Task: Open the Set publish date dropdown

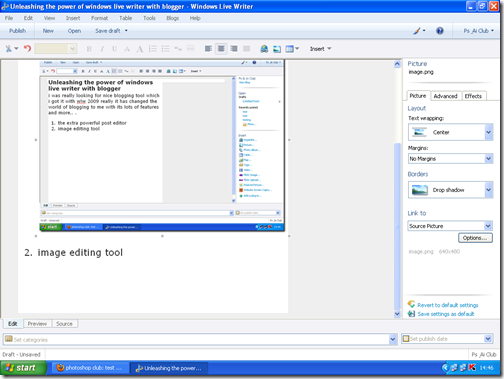Action: pos(488,339)
